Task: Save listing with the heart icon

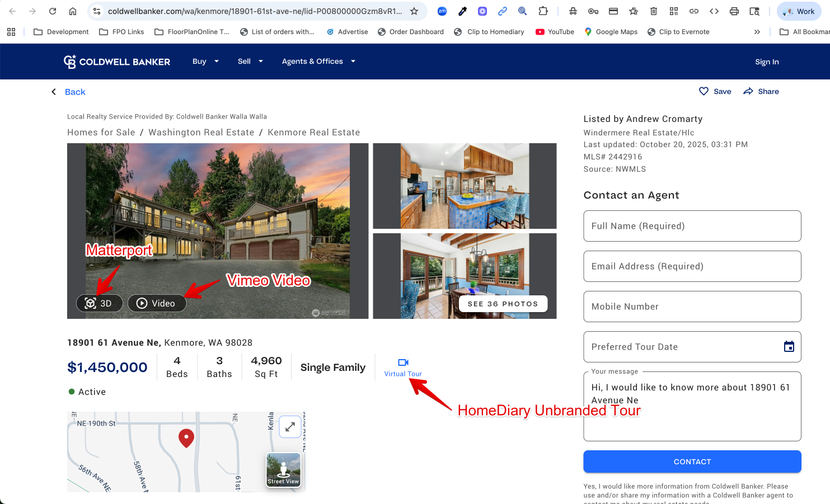Action: coord(704,91)
